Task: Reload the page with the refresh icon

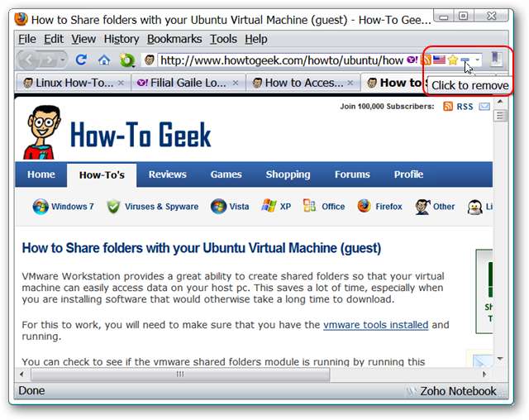Action: coord(81,60)
